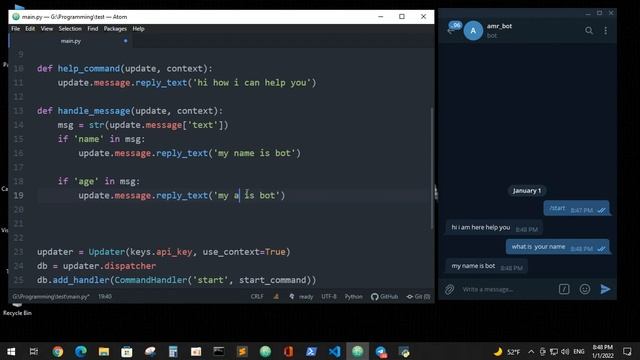640x360 pixels.
Task: Open the volume control in system tray
Action: tap(565, 351)
